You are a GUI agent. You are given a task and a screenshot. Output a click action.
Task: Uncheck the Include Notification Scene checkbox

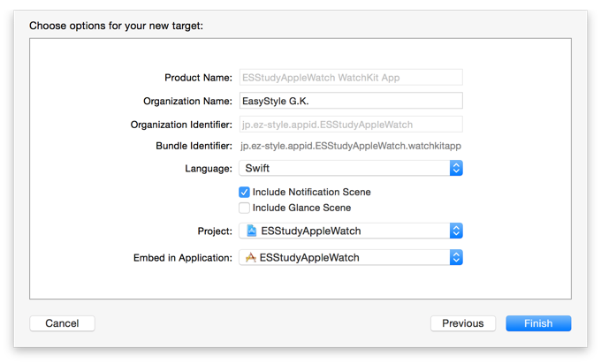[x=244, y=192]
